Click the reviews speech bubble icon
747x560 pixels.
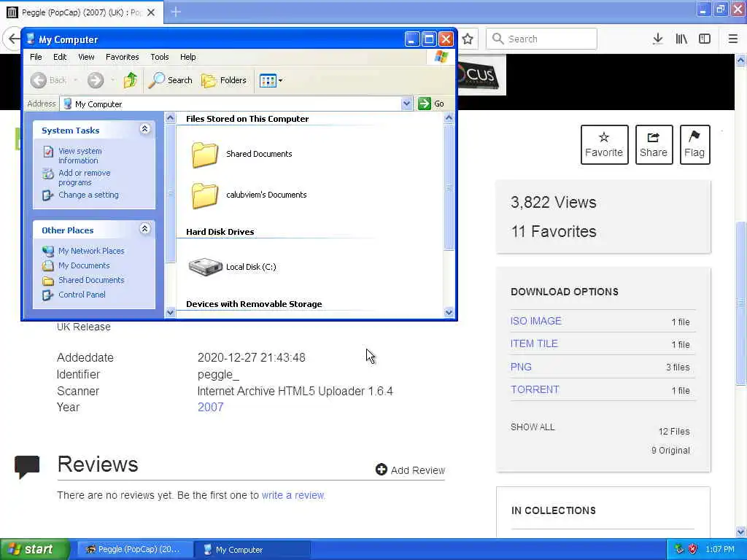click(27, 467)
